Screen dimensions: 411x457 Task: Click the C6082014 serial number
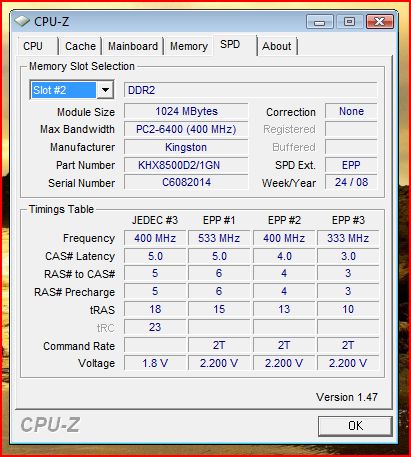[186, 182]
